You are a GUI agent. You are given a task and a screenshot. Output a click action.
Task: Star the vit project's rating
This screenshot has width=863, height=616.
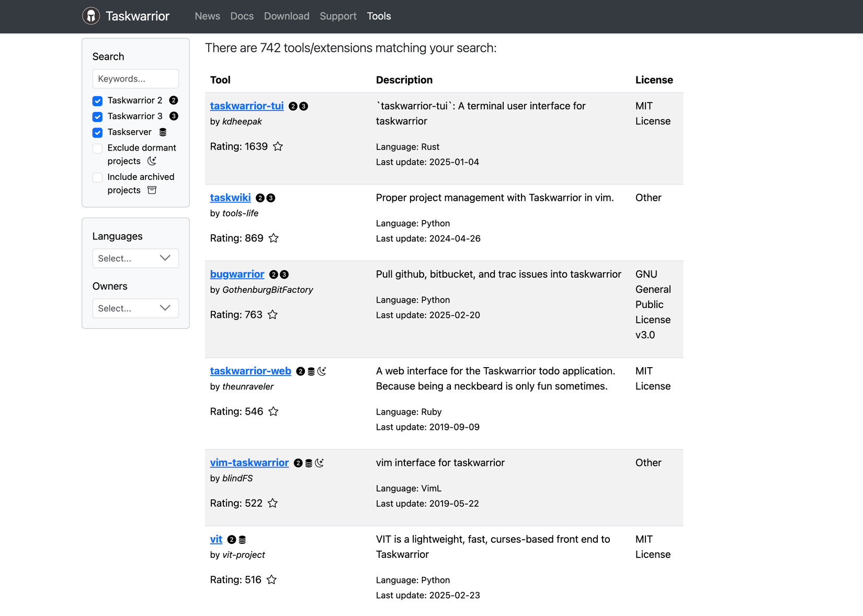(272, 579)
